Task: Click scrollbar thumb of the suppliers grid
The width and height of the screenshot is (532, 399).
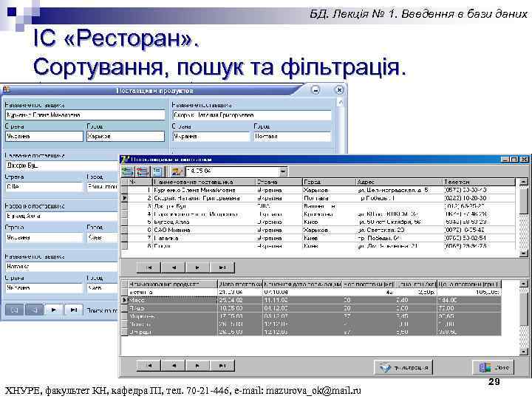Action: pos(524,200)
